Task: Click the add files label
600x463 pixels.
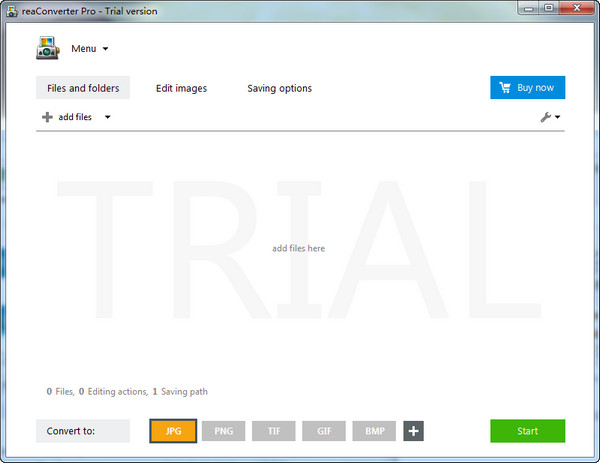Action: click(75, 117)
